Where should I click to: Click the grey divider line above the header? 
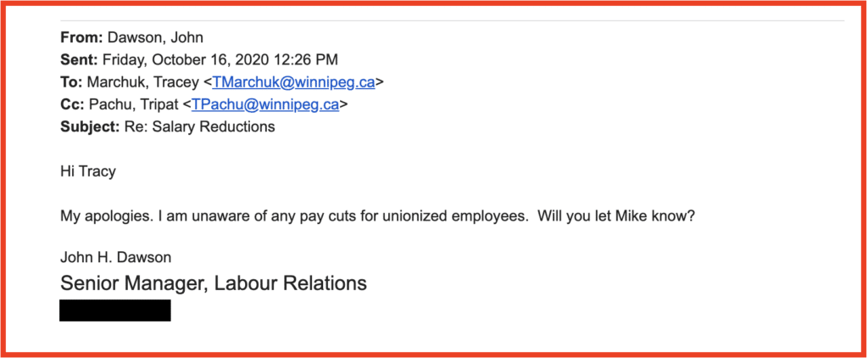coord(453,20)
